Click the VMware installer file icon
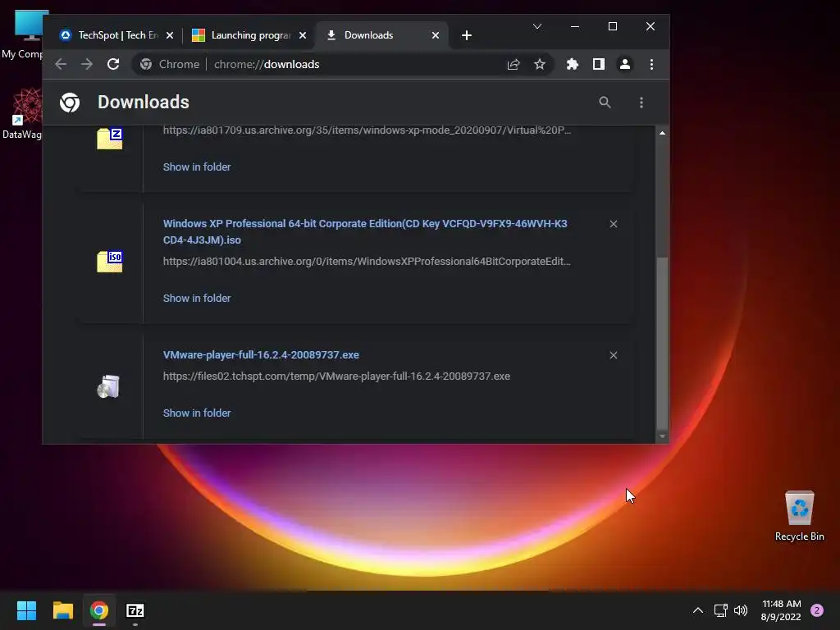Screen dimensions: 840x630 click(108, 386)
